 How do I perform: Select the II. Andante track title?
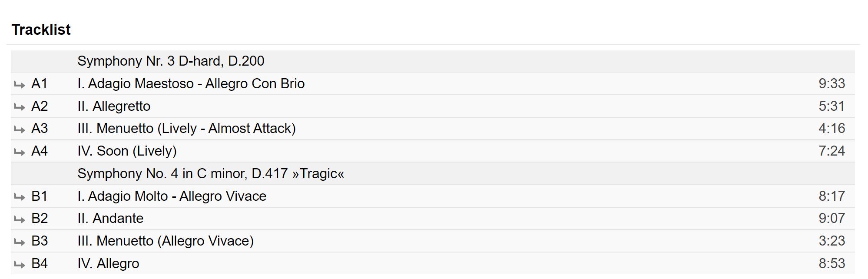(110, 219)
